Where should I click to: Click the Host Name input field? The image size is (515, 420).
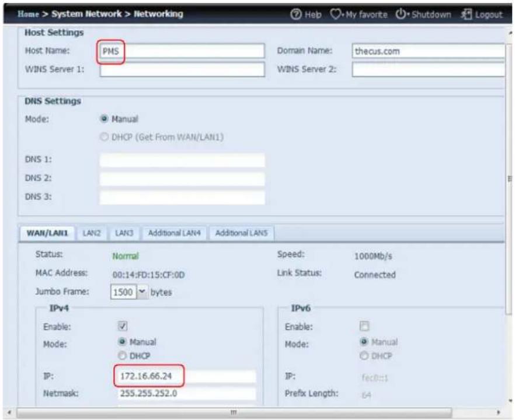(182, 51)
